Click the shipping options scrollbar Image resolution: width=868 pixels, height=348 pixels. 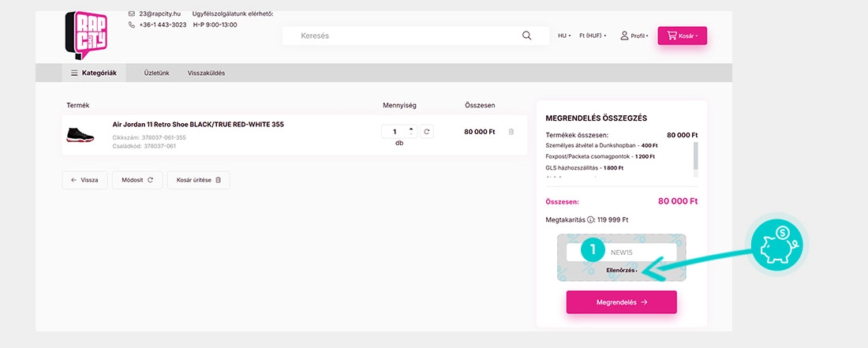tap(695, 159)
